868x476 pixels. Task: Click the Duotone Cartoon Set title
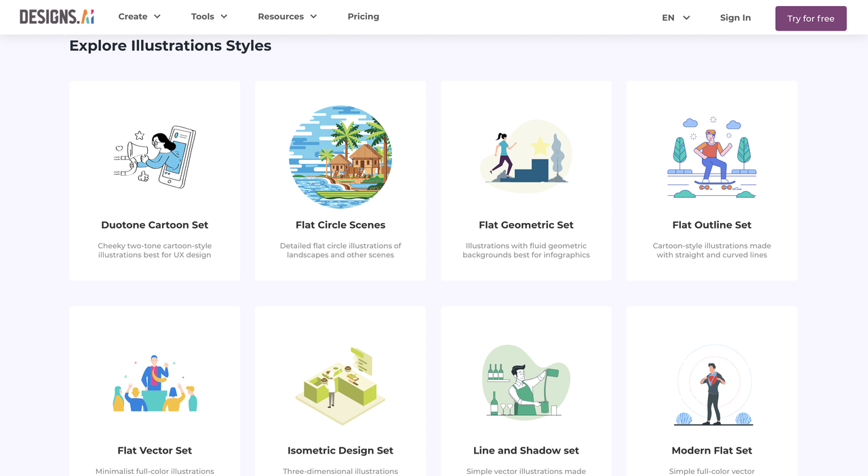[155, 225]
